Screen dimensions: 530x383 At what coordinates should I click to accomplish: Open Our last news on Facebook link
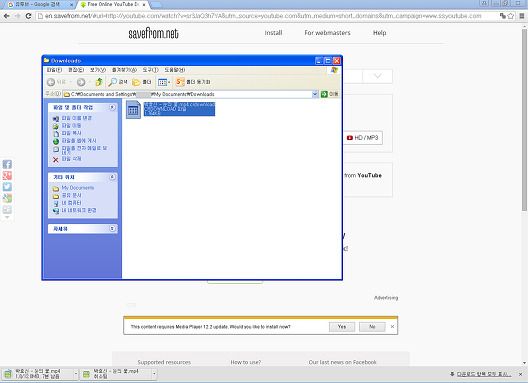click(x=342, y=362)
